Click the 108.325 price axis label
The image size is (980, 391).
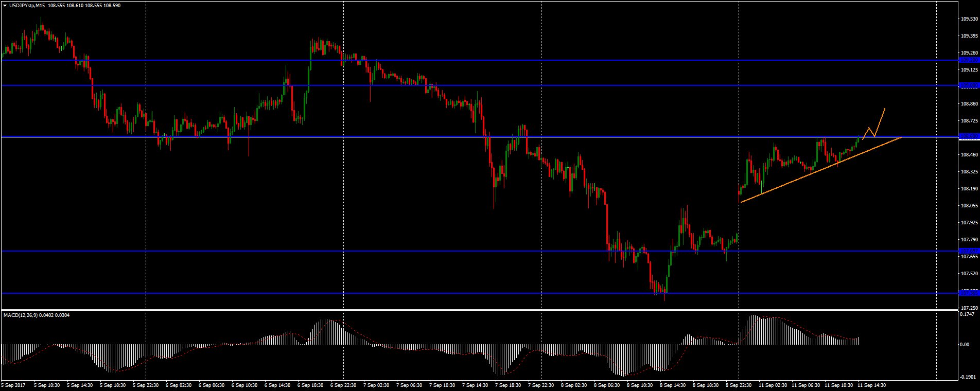point(969,172)
